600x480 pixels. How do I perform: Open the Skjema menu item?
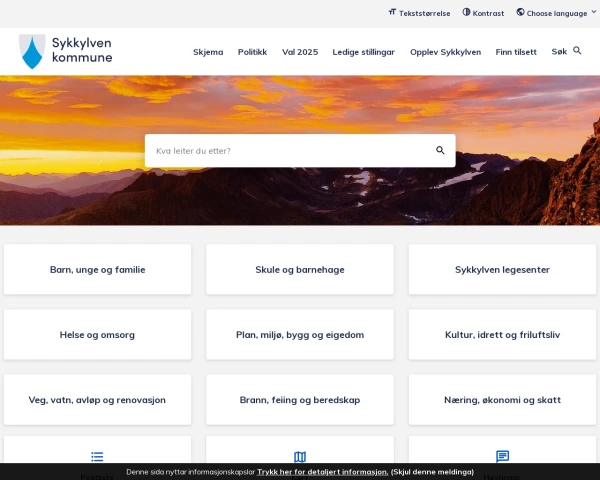tap(208, 51)
